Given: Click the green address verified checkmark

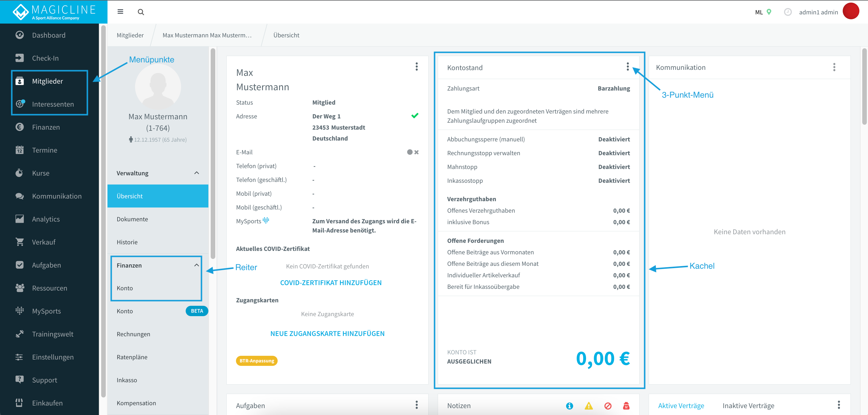Looking at the screenshot, I should click(415, 116).
